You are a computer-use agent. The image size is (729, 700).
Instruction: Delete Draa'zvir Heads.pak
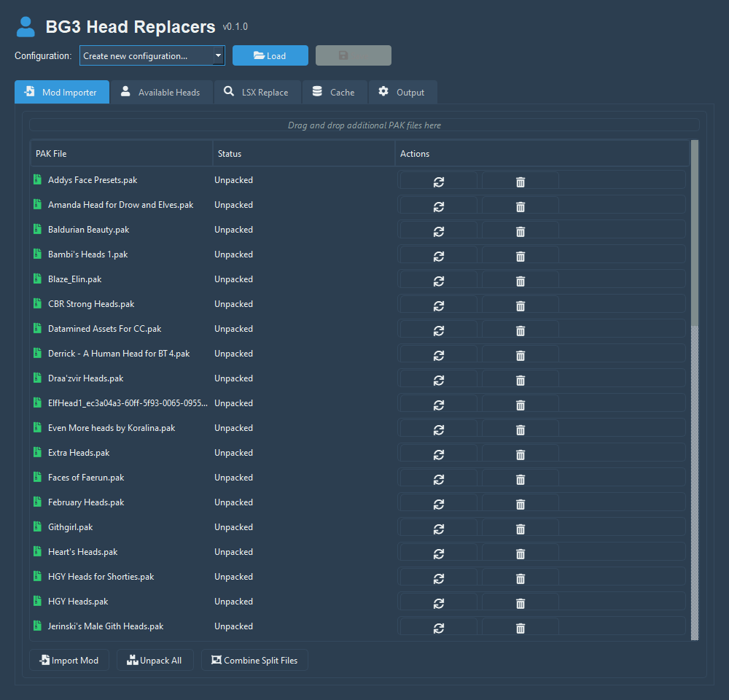pyautogui.click(x=521, y=379)
